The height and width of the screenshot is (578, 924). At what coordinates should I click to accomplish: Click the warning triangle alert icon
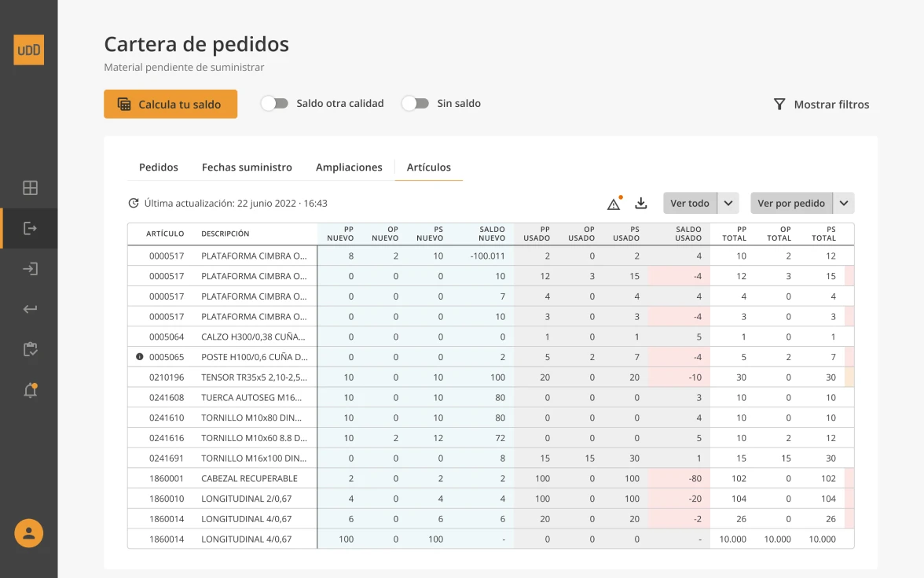[x=614, y=204]
